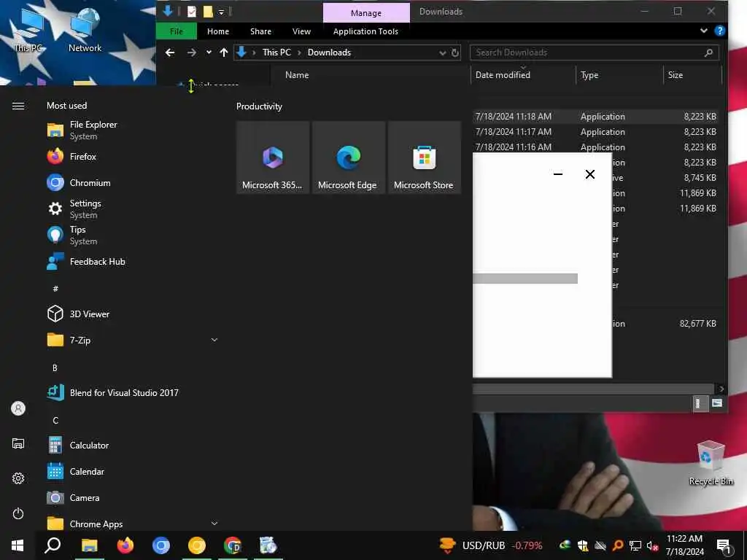Click Explorer back arrow navigation button
The width and height of the screenshot is (747, 560).
(170, 52)
